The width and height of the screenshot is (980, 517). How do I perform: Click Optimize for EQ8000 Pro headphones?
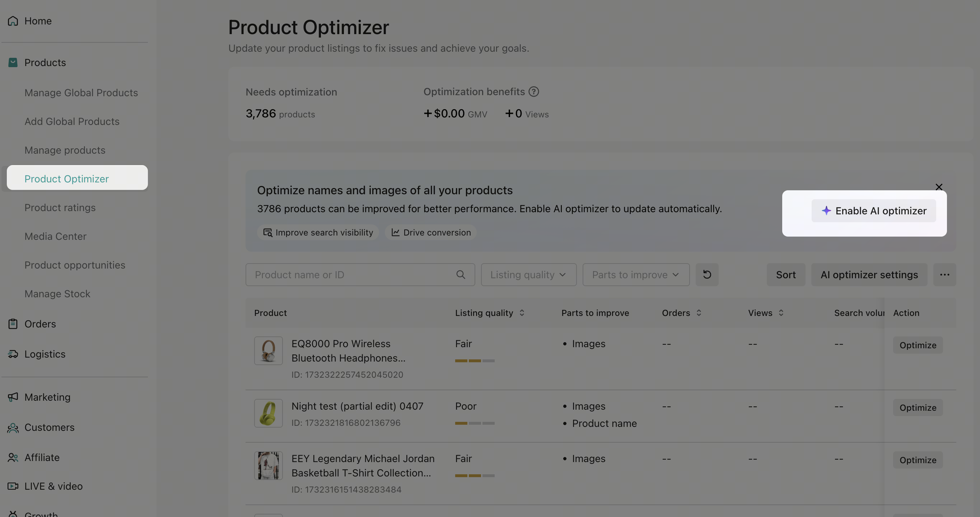click(x=917, y=345)
